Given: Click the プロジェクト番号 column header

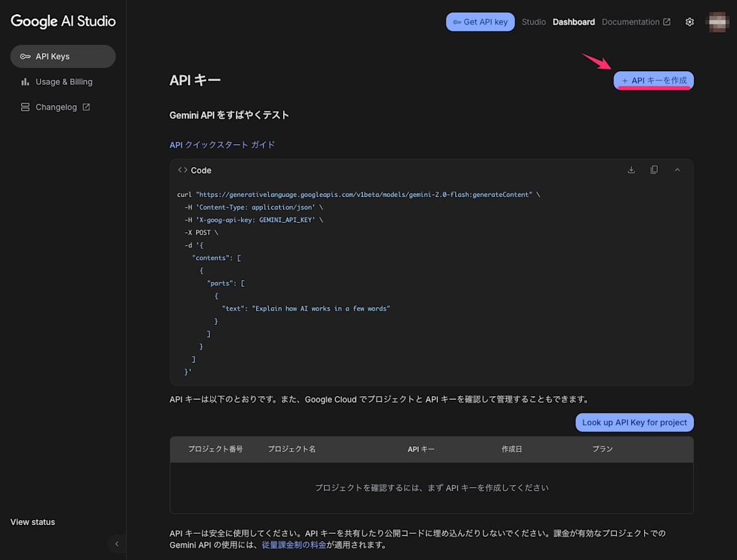Looking at the screenshot, I should (216, 449).
